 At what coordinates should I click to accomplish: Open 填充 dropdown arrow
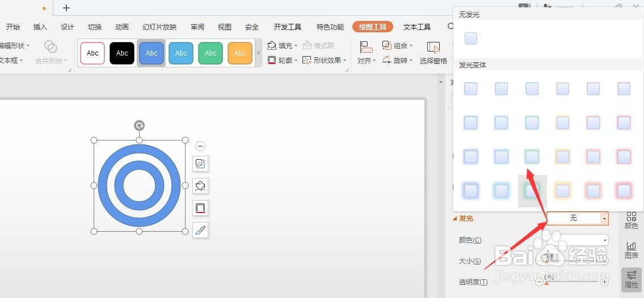(x=296, y=46)
